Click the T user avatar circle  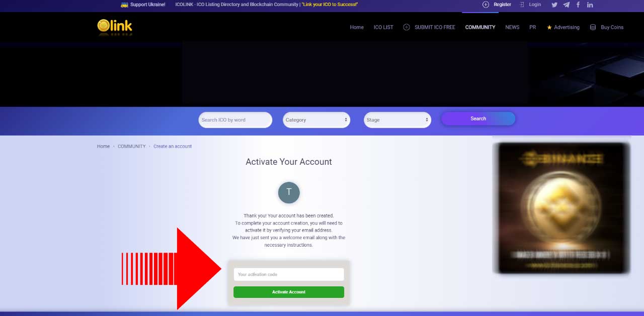tap(289, 192)
